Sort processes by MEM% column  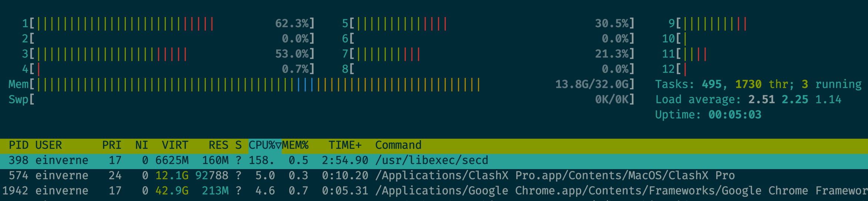[295, 145]
